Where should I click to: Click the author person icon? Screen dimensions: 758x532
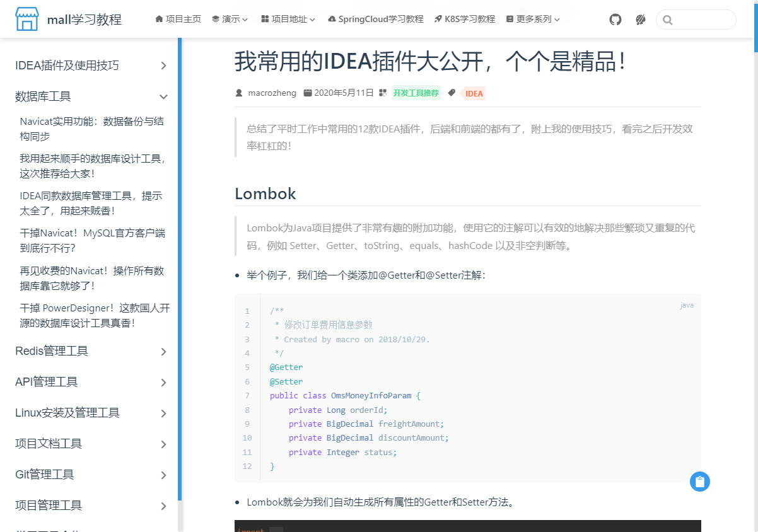[x=239, y=93]
